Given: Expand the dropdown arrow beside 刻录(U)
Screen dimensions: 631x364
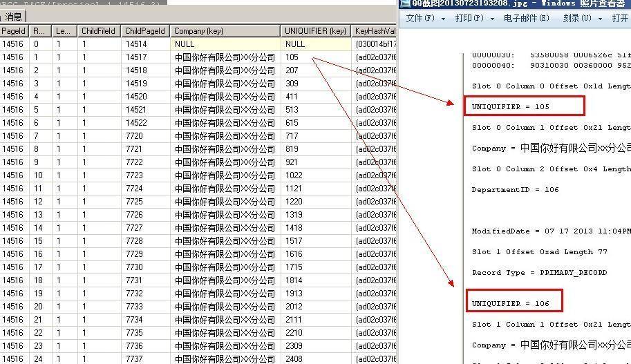Looking at the screenshot, I should 600,19.
